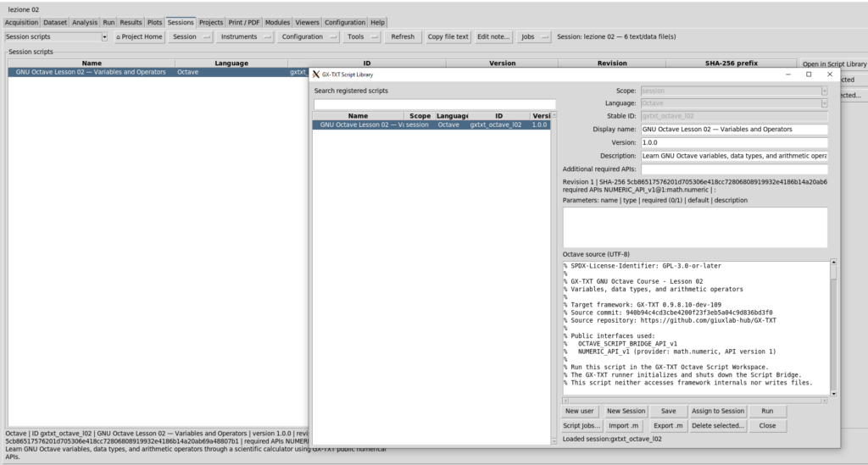This screenshot has width=868, height=465.
Task: Run the Octave script
Action: (767, 412)
